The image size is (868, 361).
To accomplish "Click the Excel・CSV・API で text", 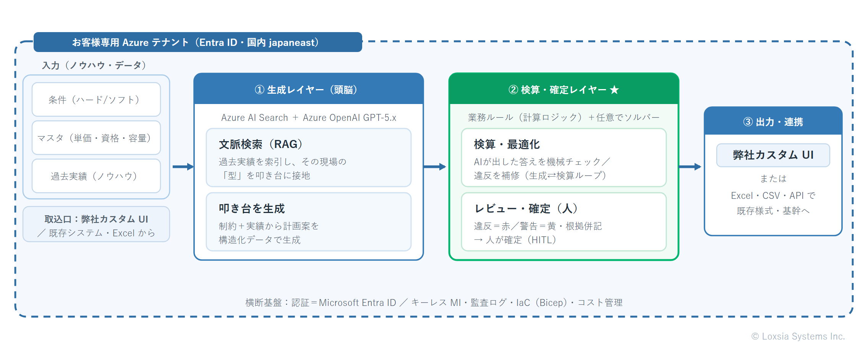I will [x=773, y=195].
